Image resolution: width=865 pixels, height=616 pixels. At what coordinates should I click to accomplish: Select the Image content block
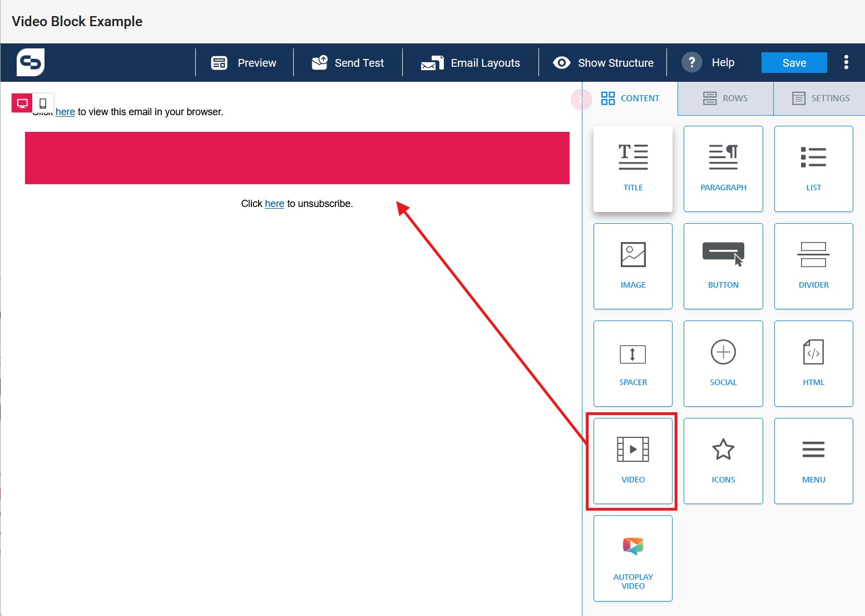coord(633,266)
